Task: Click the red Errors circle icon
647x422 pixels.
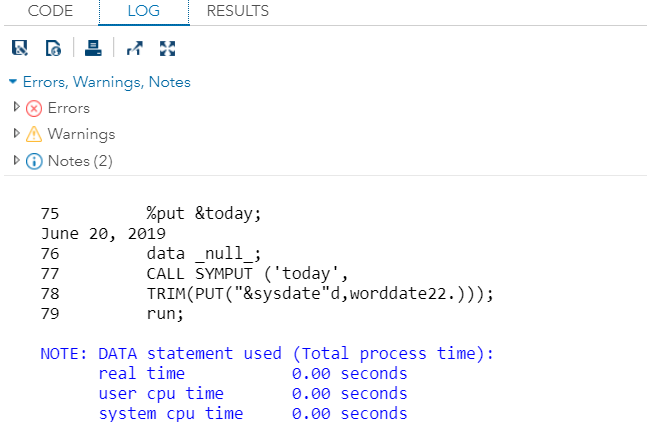Action: [34, 108]
